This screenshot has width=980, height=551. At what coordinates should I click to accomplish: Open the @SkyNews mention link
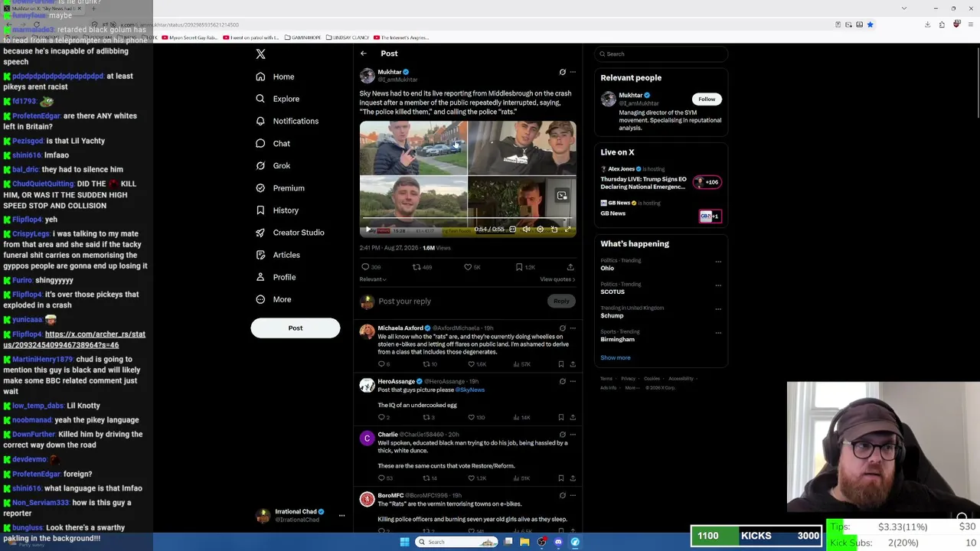[x=470, y=390]
